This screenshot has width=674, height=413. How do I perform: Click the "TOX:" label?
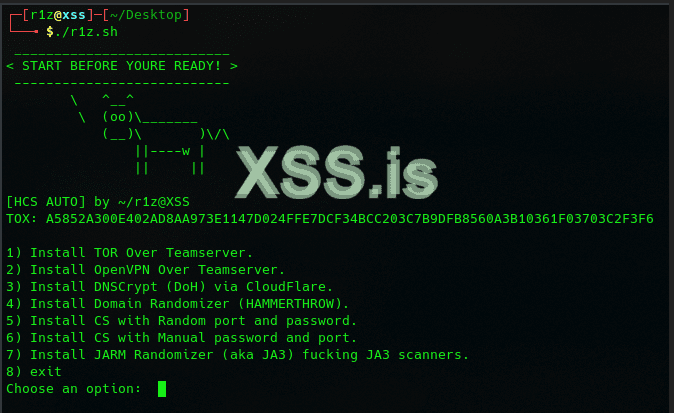(22, 218)
